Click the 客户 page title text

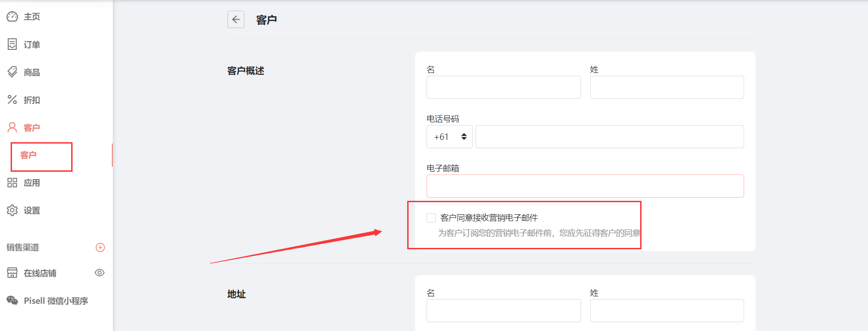pyautogui.click(x=267, y=20)
